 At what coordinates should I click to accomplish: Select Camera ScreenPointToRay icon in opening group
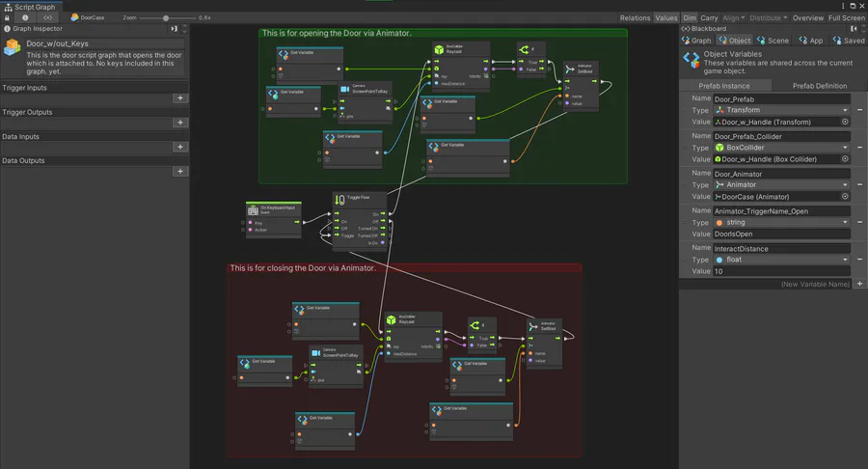click(345, 89)
